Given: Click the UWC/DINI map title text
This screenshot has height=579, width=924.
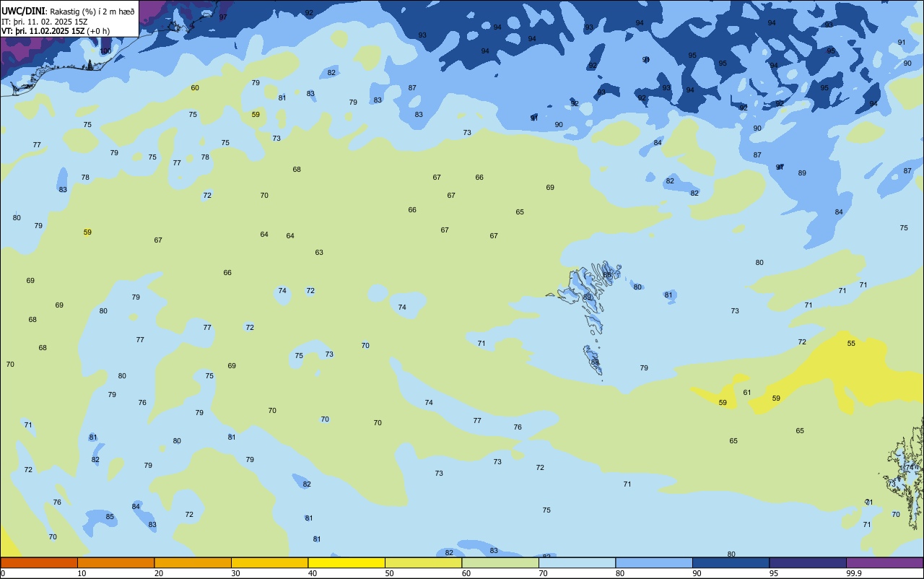Looking at the screenshot, I should click(22, 11).
